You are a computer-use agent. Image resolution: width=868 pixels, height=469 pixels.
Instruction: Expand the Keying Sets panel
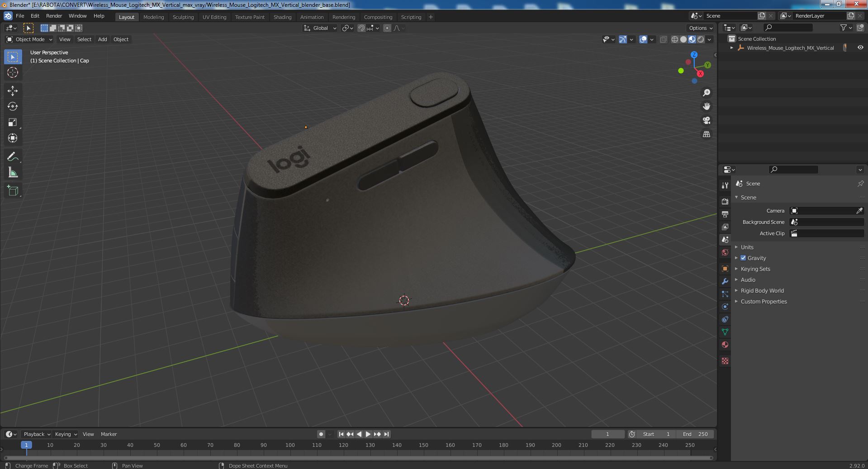pyautogui.click(x=755, y=269)
